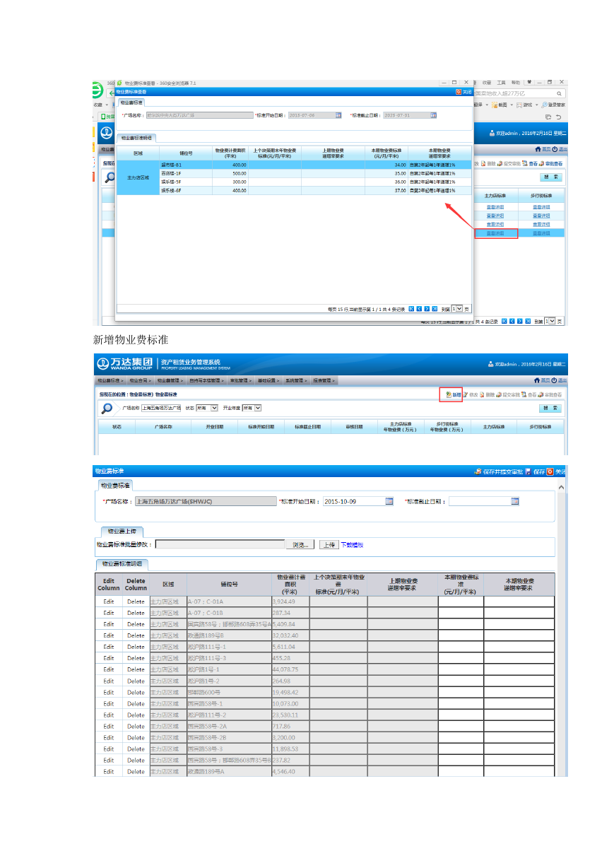614x868 pixels.
Task: Click the 保存并提交审批 icon in the form header
Action: coord(478,471)
